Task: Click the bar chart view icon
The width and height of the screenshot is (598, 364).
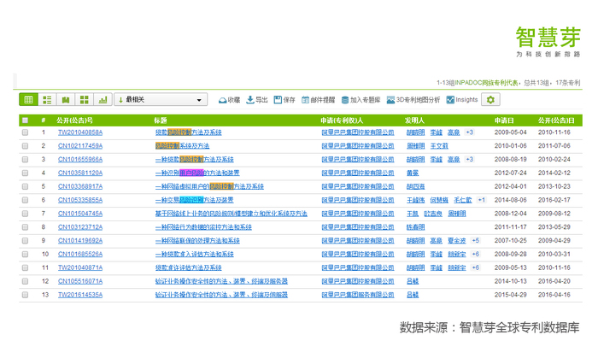Action: [x=103, y=100]
